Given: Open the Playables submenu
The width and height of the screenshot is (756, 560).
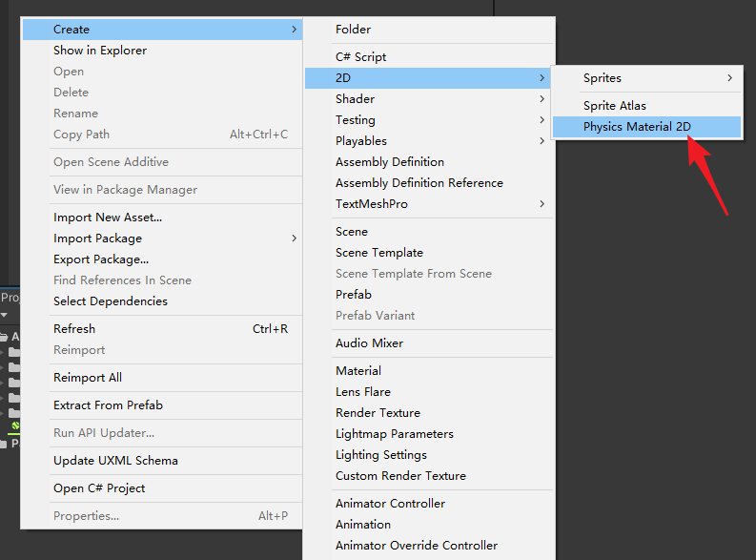Looking at the screenshot, I should click(x=428, y=141).
